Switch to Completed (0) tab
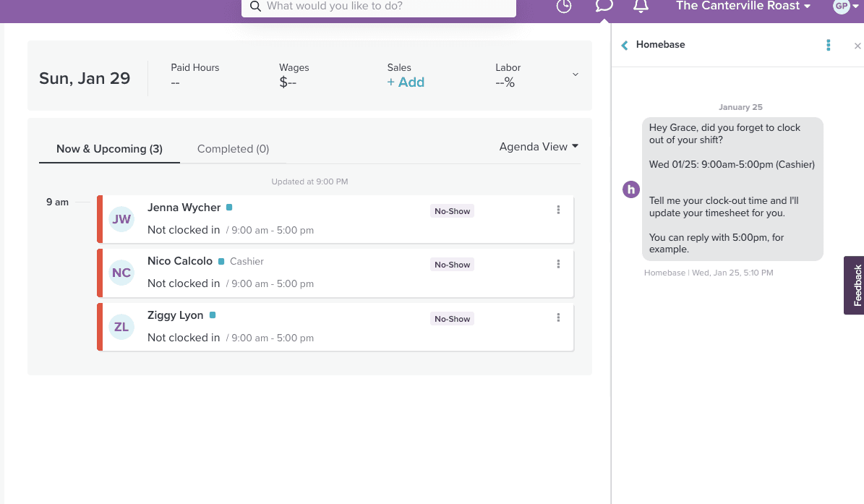Screen dimensions: 864x504 point(233,149)
